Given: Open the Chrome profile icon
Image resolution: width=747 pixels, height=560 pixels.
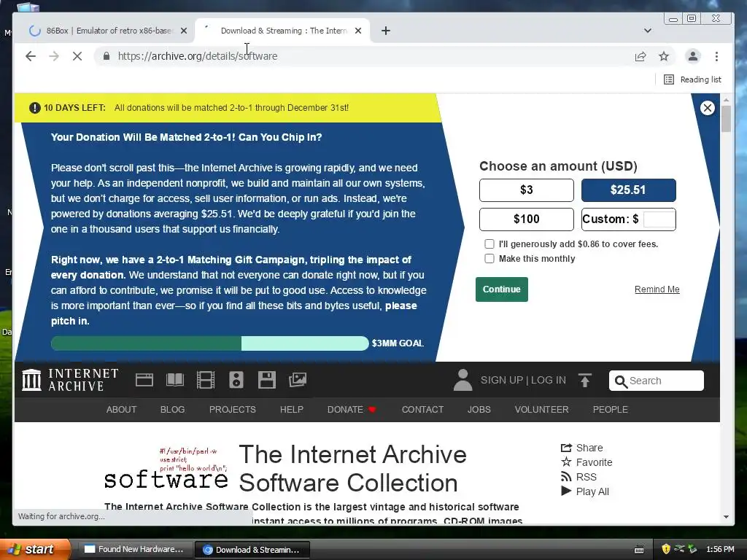Looking at the screenshot, I should coord(693,56).
